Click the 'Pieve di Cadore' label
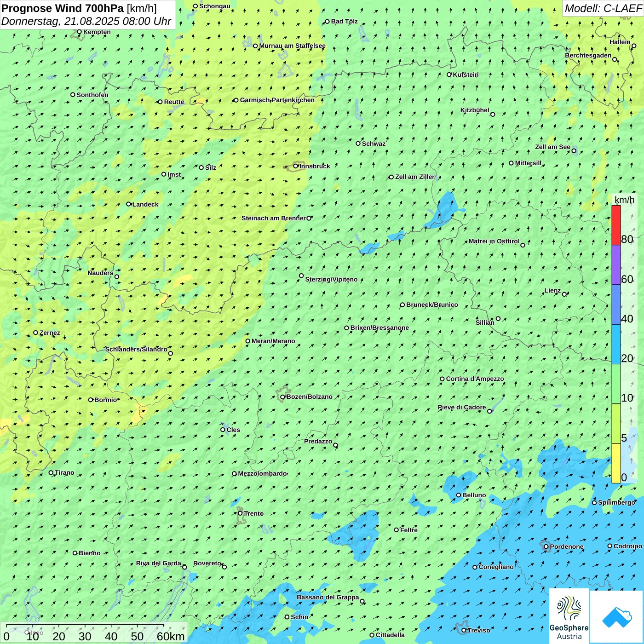This screenshot has width=644, height=644. point(462,407)
